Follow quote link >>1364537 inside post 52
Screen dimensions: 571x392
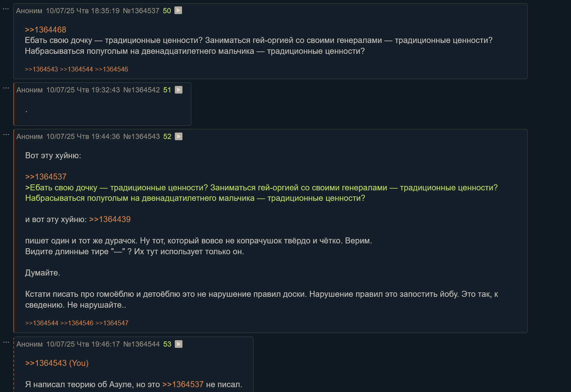click(46, 177)
